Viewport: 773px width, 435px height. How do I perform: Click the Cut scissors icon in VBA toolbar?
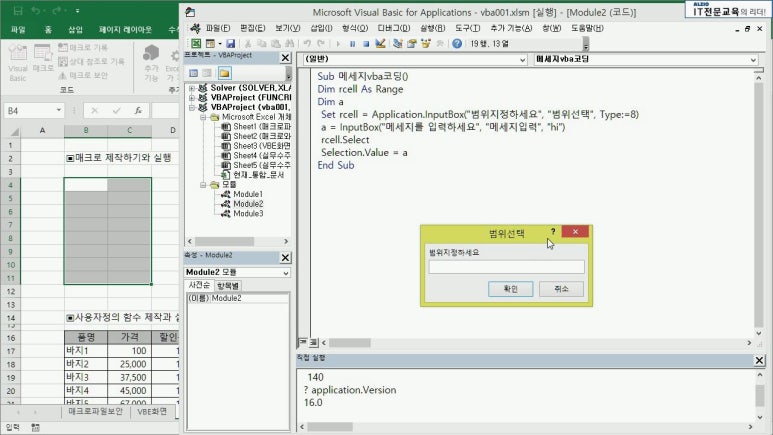click(248, 44)
